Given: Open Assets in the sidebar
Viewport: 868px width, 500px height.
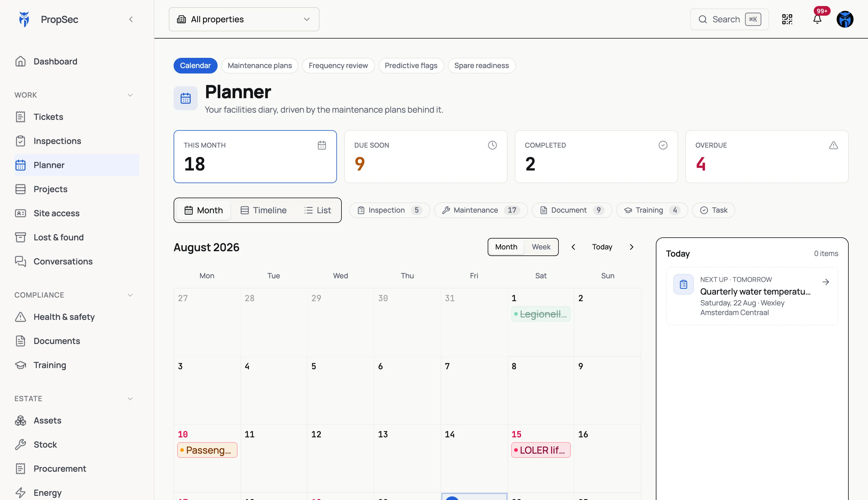Looking at the screenshot, I should (77, 420).
